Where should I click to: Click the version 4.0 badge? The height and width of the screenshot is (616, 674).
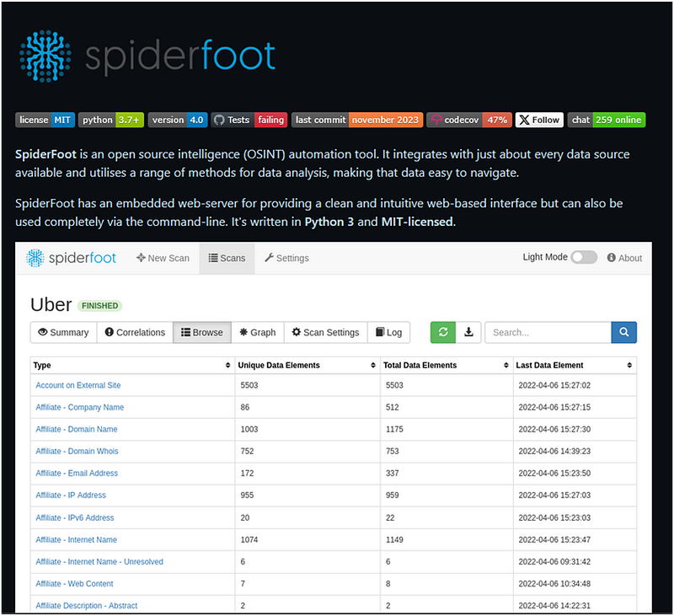point(178,120)
